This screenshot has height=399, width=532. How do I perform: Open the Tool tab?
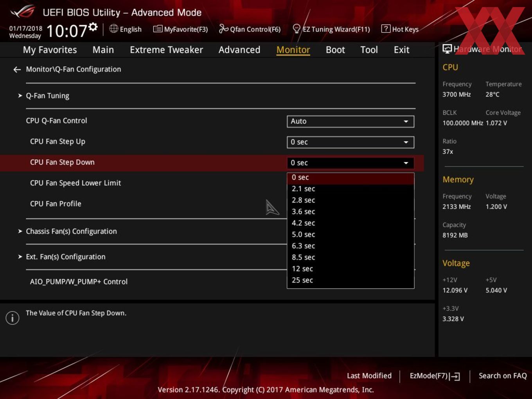369,50
